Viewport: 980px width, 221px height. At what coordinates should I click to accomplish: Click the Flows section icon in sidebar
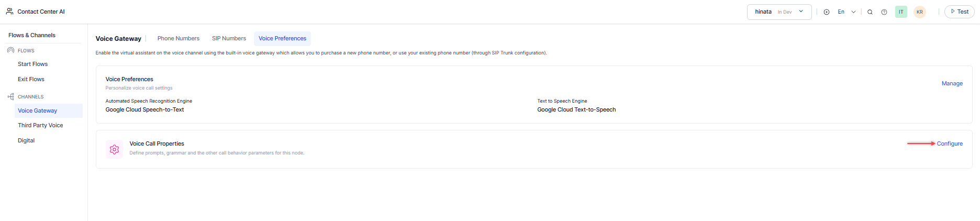10,51
